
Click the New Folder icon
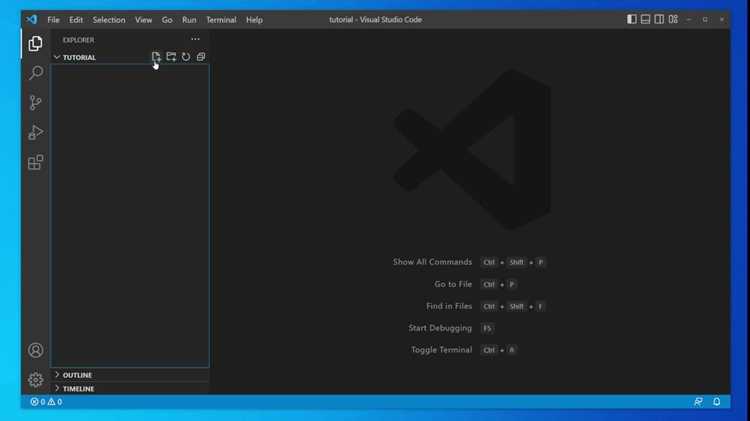tap(171, 57)
